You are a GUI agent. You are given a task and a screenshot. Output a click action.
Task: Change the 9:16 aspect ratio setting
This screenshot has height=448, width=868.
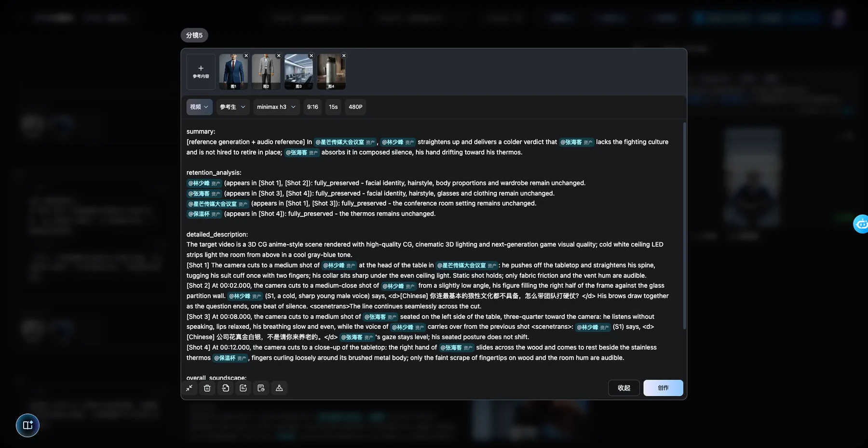[312, 107]
